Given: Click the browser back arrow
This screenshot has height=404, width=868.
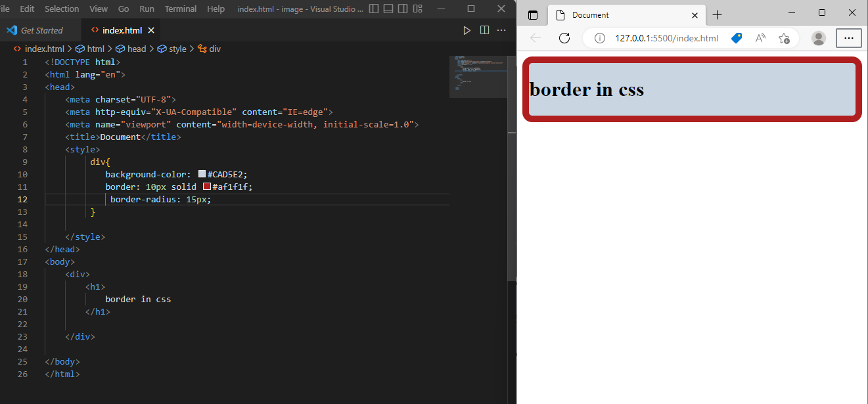Looking at the screenshot, I should [536, 37].
